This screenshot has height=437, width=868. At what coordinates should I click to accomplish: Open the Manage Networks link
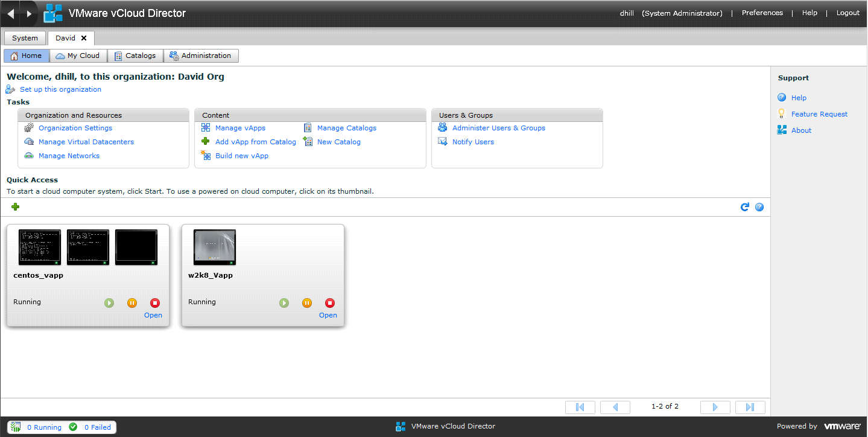69,156
